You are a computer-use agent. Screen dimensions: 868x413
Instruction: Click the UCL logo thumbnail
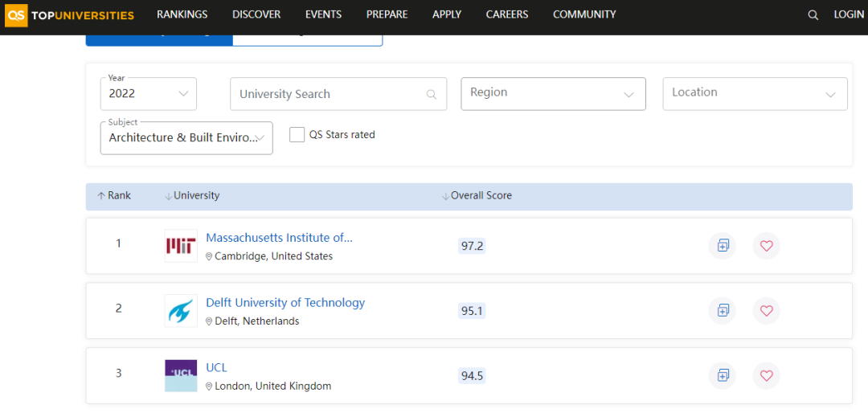[x=181, y=375]
